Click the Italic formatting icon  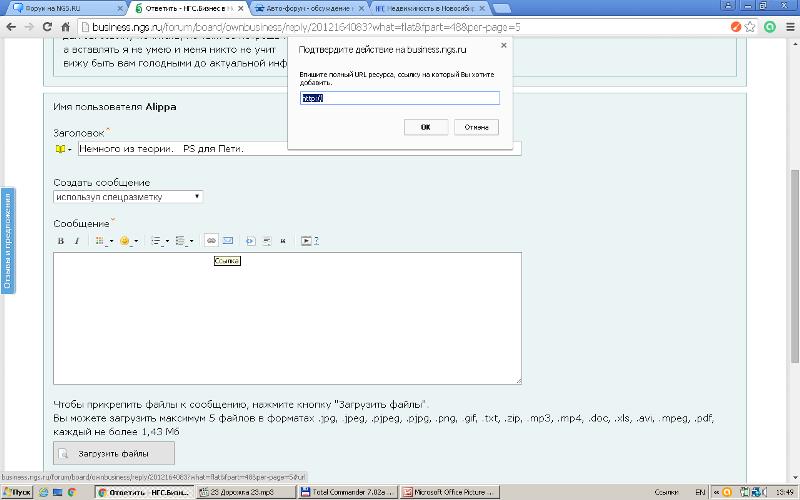tap(76, 241)
